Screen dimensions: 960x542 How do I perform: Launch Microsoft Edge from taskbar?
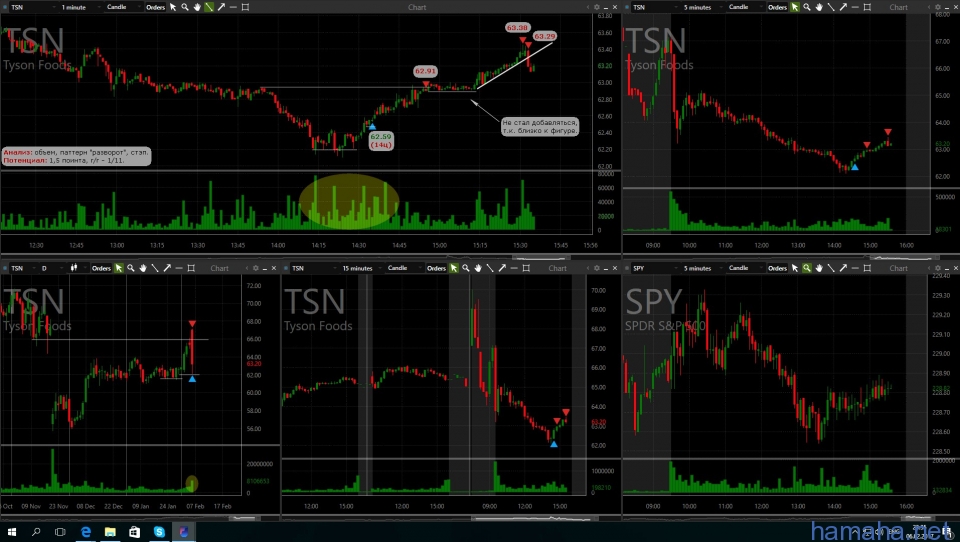pyautogui.click(x=86, y=532)
